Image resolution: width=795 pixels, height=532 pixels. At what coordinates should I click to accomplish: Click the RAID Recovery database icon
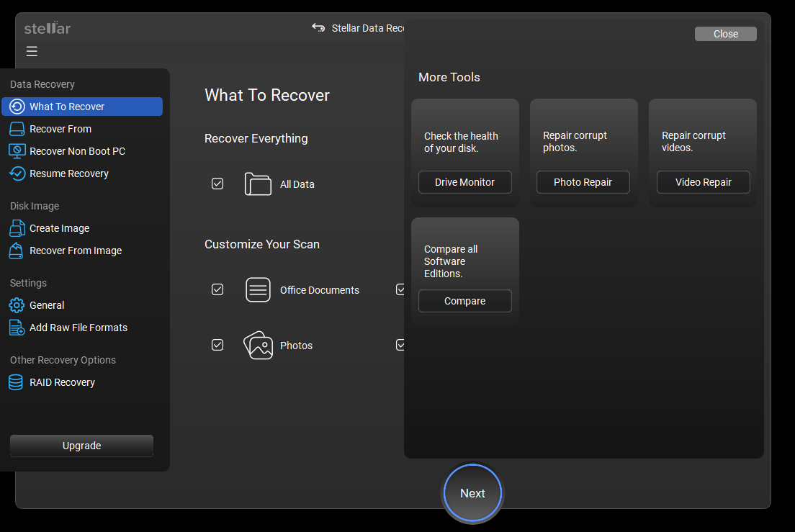point(16,382)
